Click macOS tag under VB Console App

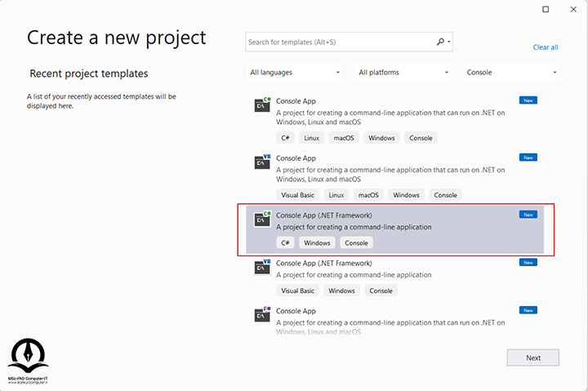point(368,195)
